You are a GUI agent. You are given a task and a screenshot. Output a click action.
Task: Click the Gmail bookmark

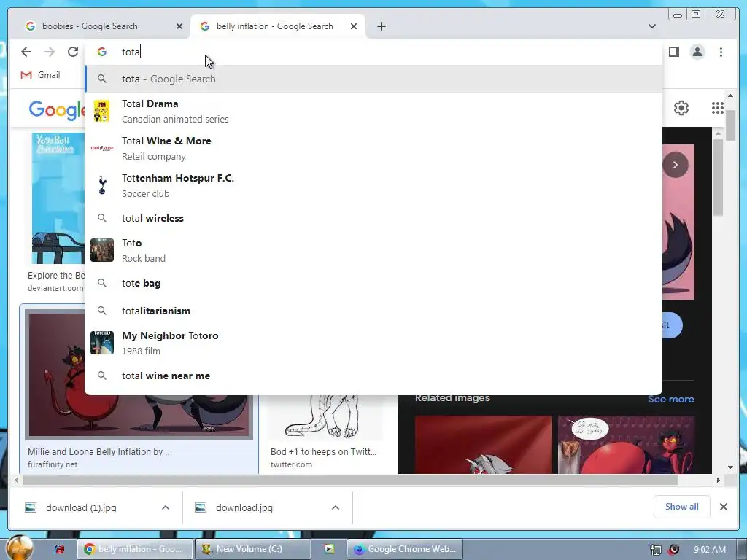[x=41, y=75]
